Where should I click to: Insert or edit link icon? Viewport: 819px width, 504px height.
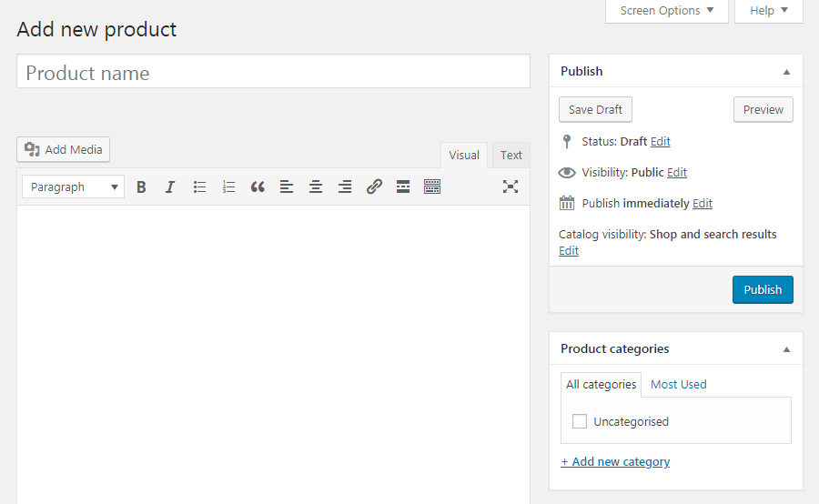point(374,186)
